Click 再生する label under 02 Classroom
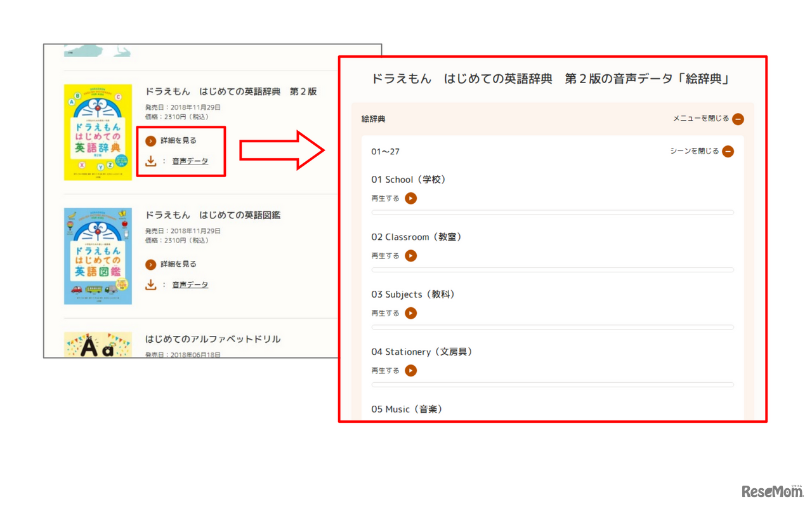The width and height of the screenshot is (812, 506). pyautogui.click(x=385, y=256)
